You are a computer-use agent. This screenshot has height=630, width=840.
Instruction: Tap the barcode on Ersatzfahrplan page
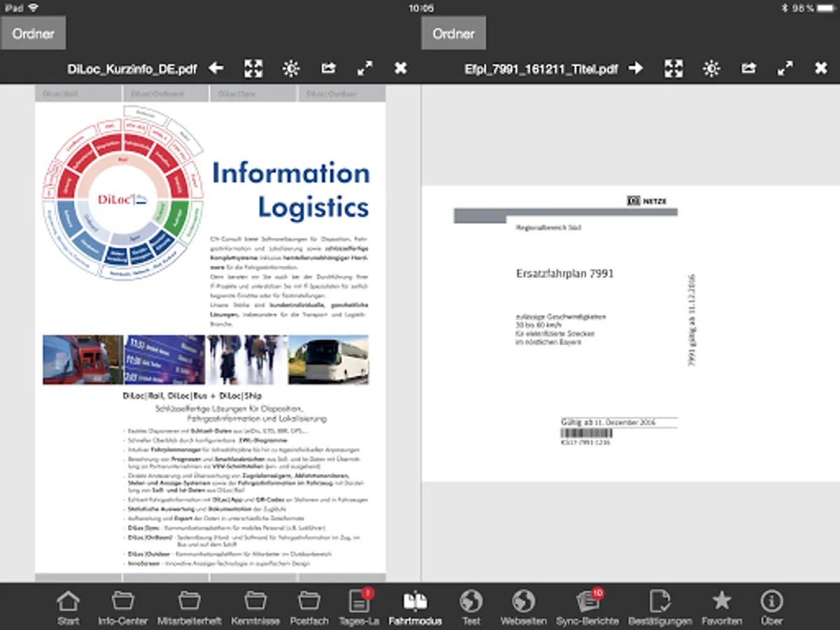coord(586,433)
